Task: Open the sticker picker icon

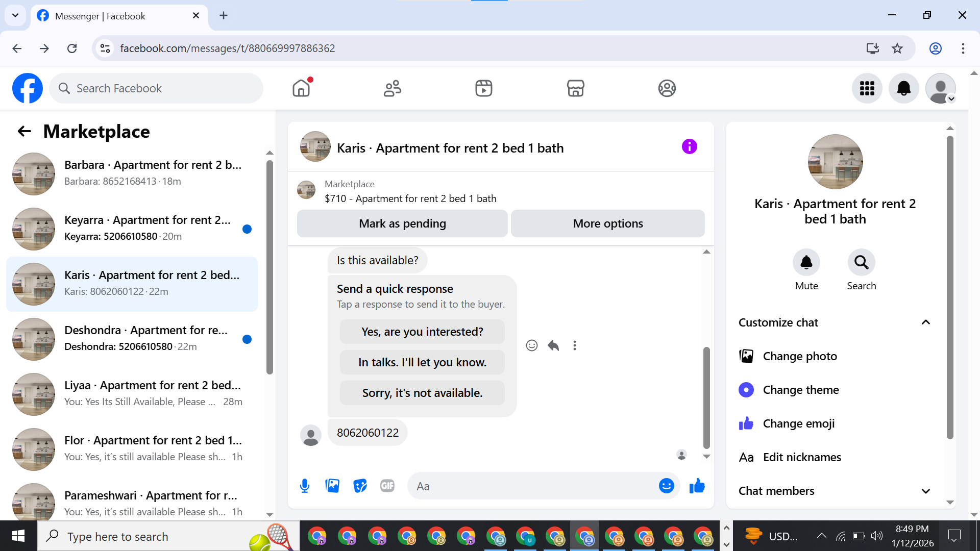Action: click(360, 486)
